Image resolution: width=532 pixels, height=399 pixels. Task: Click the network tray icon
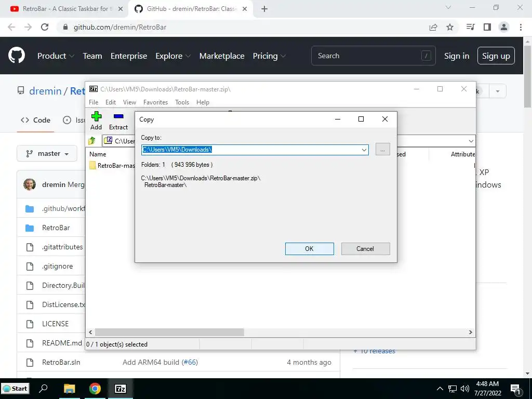[453, 389]
